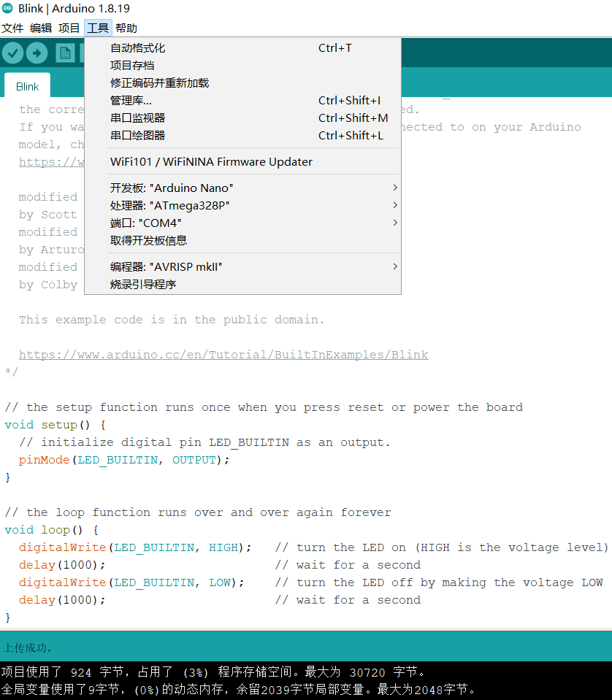The width and height of the screenshot is (612, 700).
Task: Select 取得开发板信息 menu entry
Action: [243, 241]
